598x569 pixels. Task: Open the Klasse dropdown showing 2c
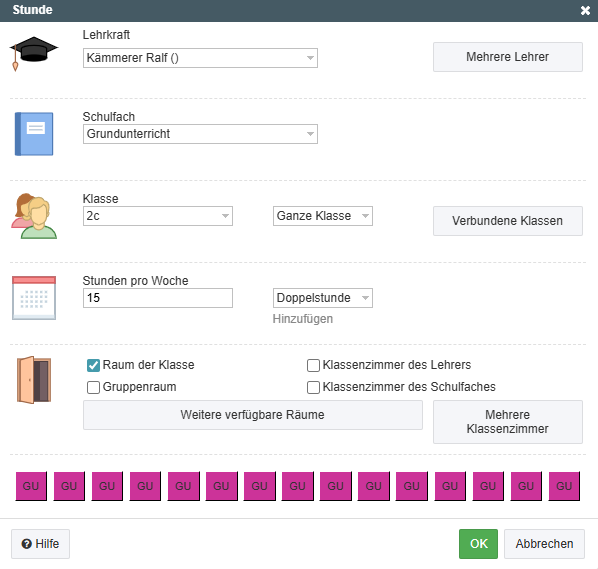pyautogui.click(x=158, y=216)
